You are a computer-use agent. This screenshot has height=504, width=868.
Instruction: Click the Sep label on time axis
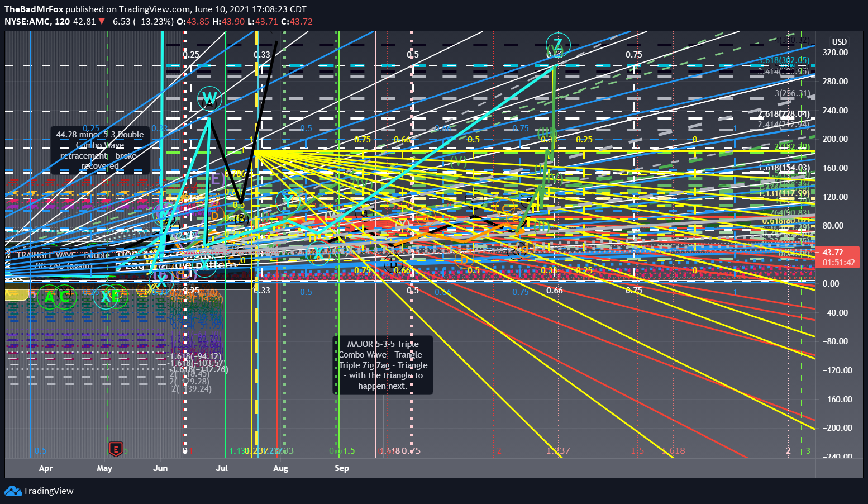click(342, 468)
